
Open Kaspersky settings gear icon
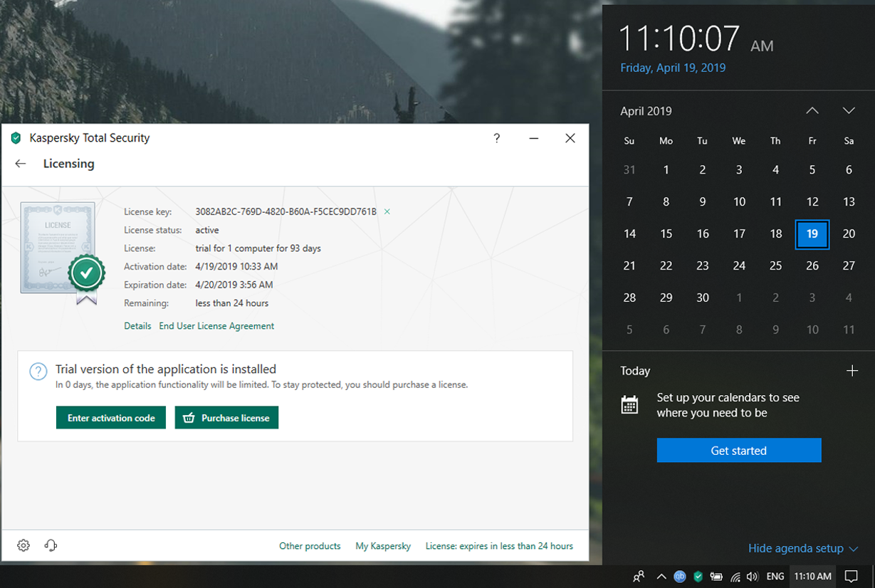point(23,545)
